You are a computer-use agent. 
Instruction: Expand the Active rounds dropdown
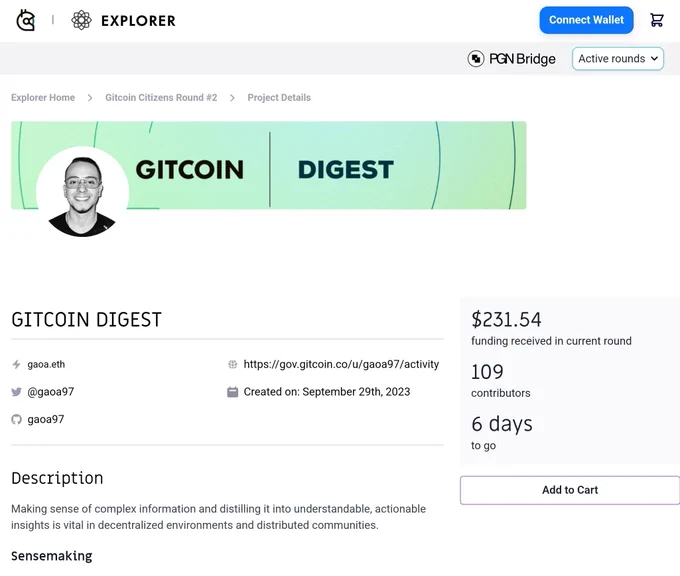pos(618,59)
